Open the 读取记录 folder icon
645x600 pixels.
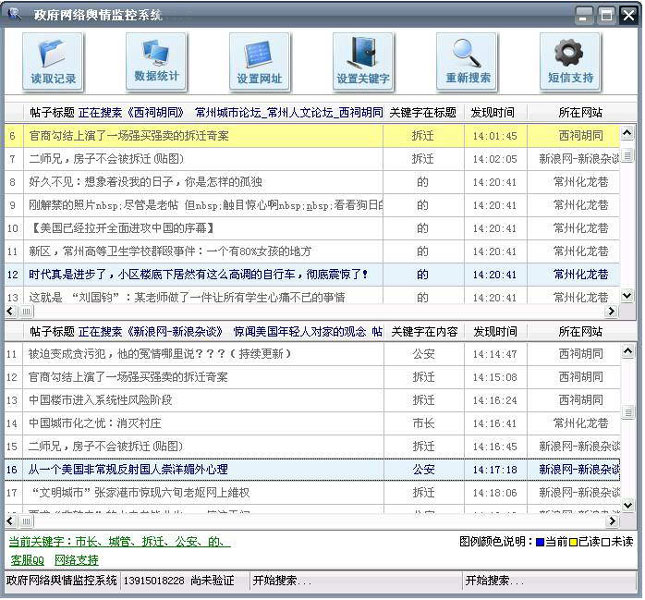coord(53,62)
